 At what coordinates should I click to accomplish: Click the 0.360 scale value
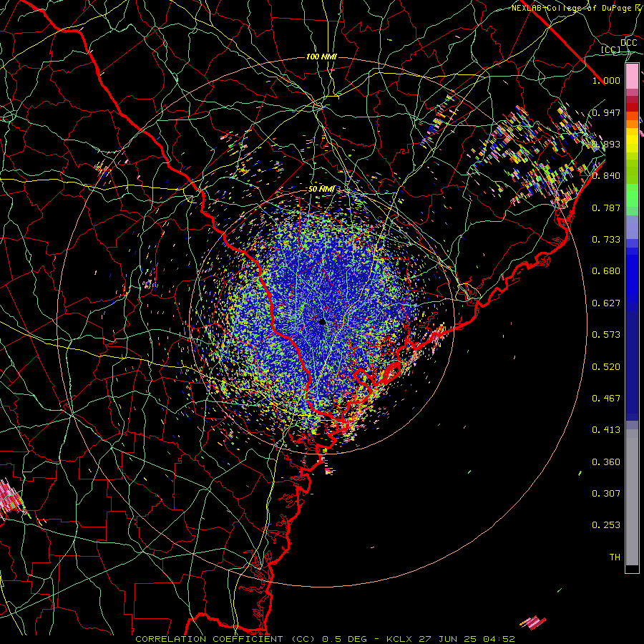[x=606, y=462]
